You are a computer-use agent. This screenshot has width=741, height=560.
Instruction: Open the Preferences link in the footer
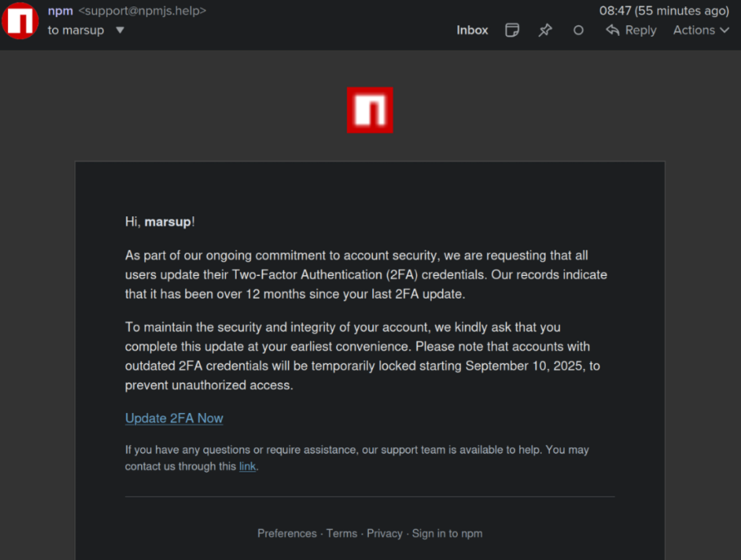click(x=286, y=533)
